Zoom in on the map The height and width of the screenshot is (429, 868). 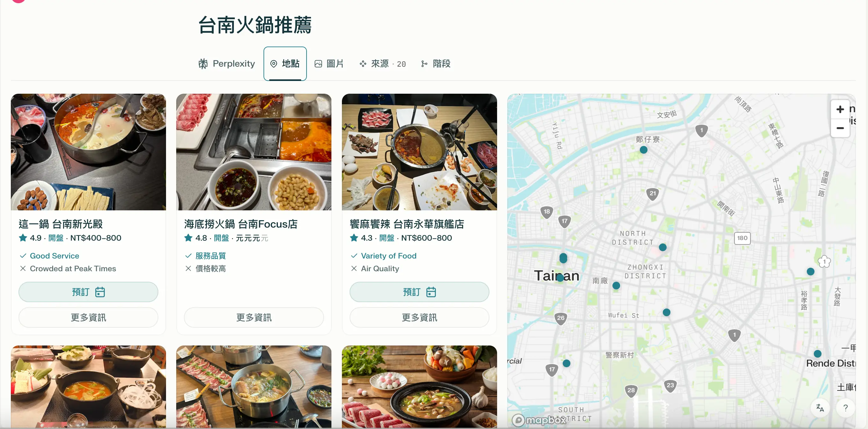(840, 109)
